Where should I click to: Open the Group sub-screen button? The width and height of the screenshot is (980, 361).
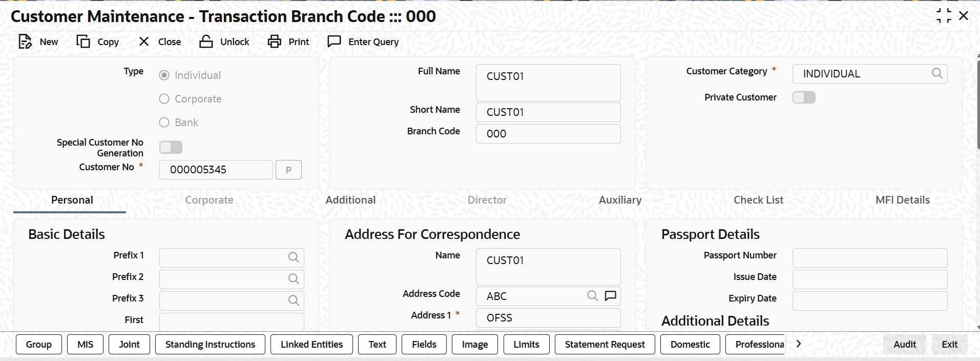coord(39,344)
